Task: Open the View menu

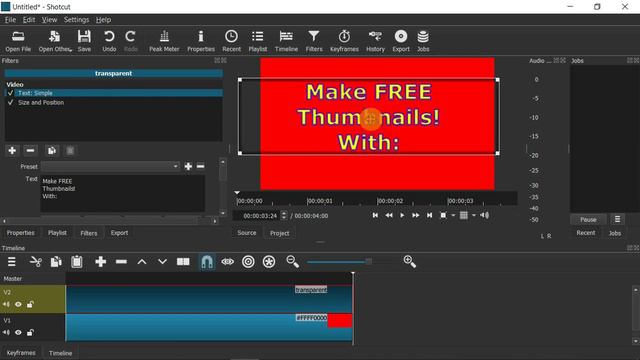Action: [49, 20]
